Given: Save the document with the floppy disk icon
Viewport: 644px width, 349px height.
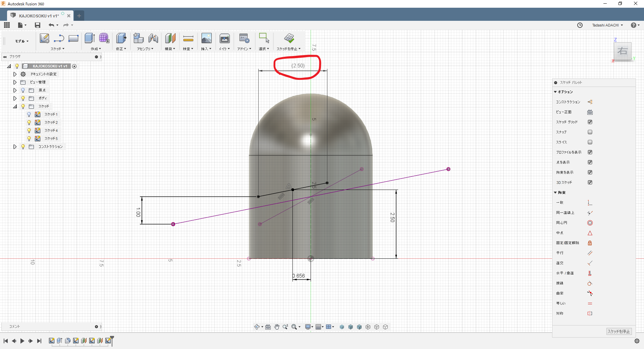Looking at the screenshot, I should (38, 25).
